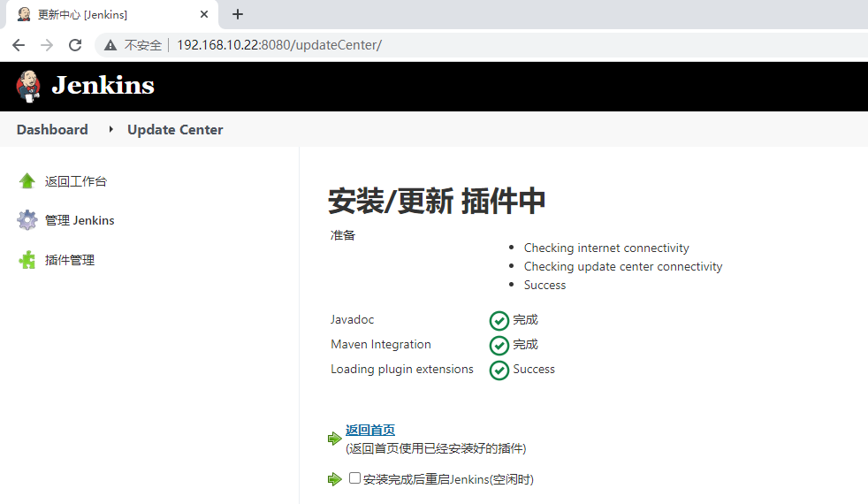Click the Maven Integration completed checkmark icon
The height and width of the screenshot is (504, 868).
[x=499, y=345]
